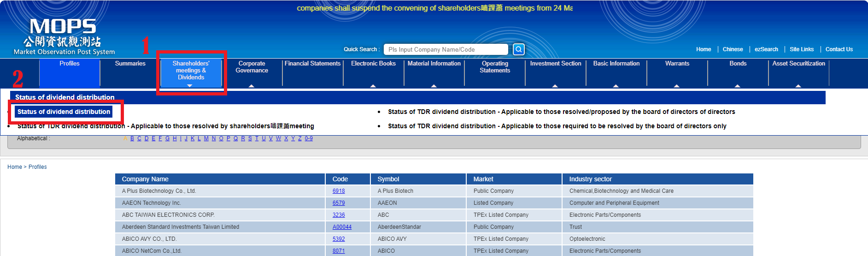Open the Operating Statements menu
This screenshot has height=256, width=868.
(495, 67)
